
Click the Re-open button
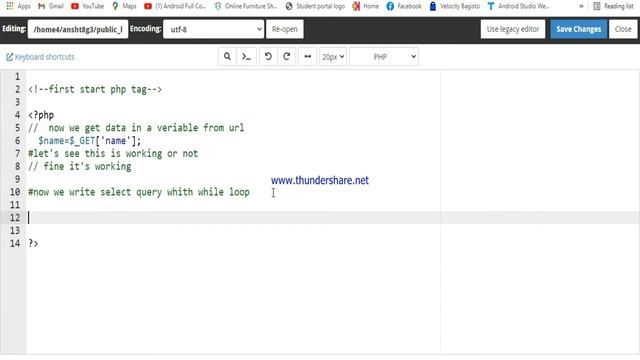click(284, 29)
